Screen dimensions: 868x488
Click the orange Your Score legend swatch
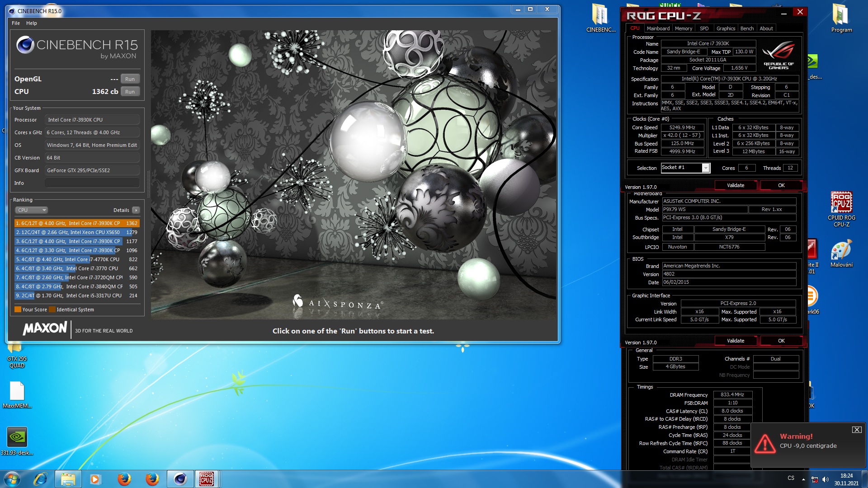point(18,310)
